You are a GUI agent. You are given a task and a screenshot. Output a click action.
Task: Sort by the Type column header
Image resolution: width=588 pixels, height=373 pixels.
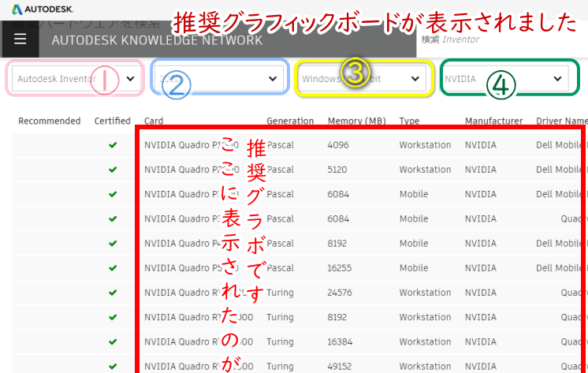(409, 121)
